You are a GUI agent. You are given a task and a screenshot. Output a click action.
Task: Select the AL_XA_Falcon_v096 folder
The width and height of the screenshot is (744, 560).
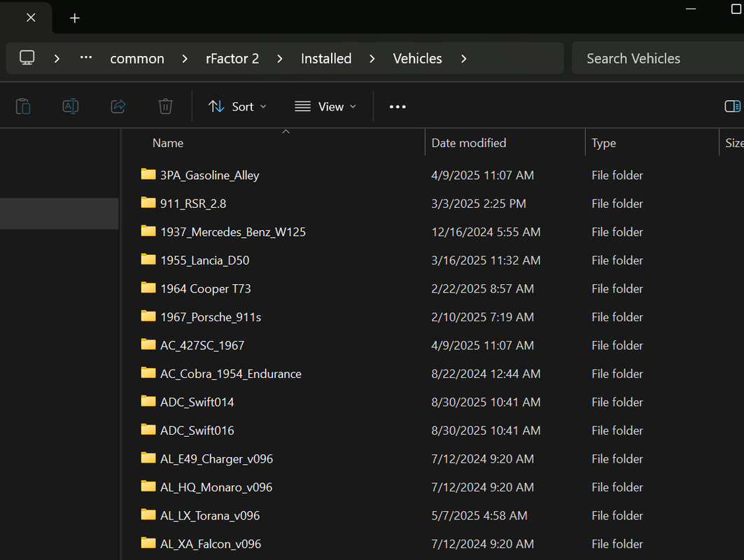(x=211, y=544)
